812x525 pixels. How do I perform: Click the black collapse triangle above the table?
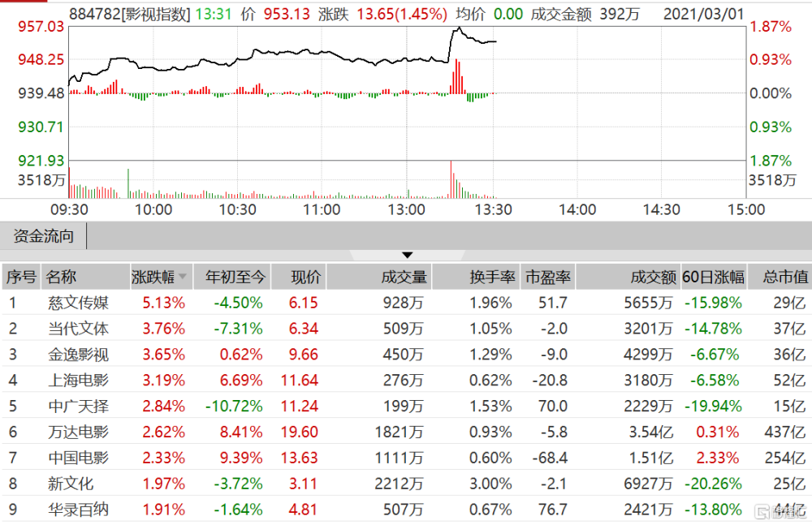[408, 255]
